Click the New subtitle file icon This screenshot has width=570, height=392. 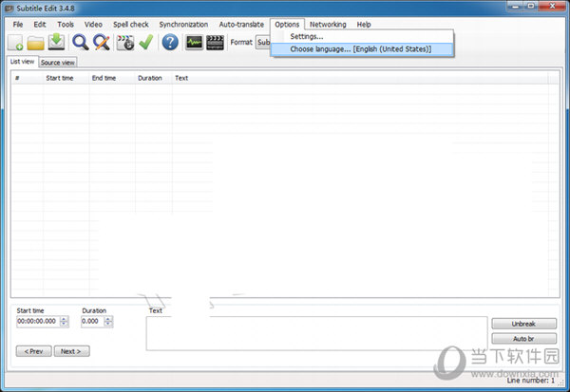pyautogui.click(x=15, y=43)
